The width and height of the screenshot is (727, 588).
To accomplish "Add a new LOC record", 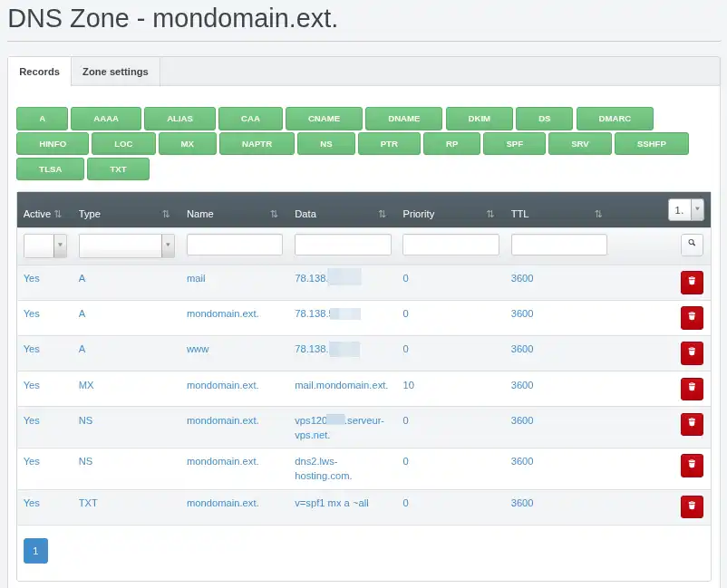I will click(123, 144).
